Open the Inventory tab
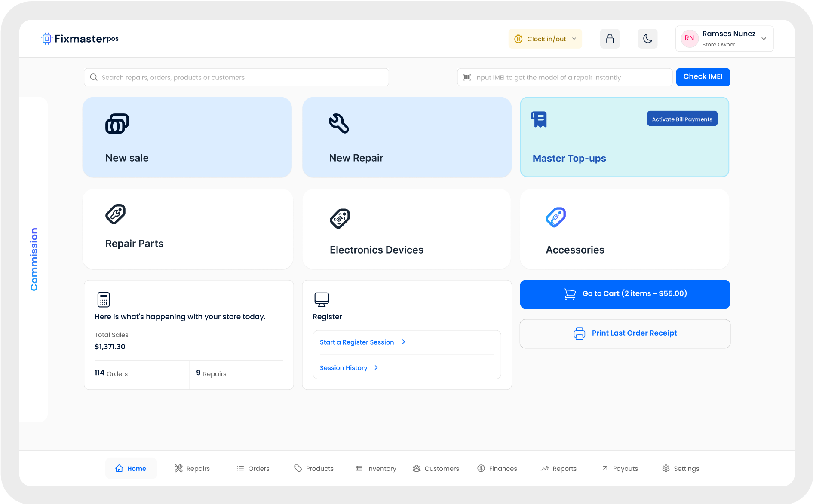 [x=376, y=469]
